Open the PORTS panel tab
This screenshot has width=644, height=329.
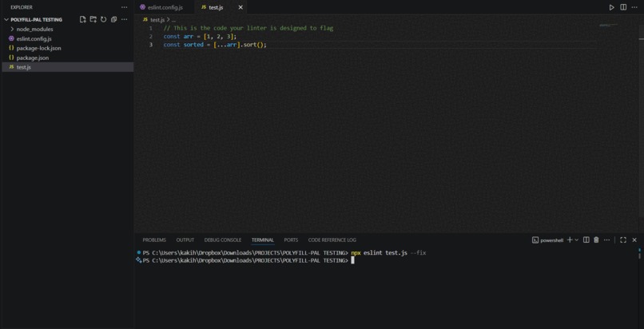(291, 240)
